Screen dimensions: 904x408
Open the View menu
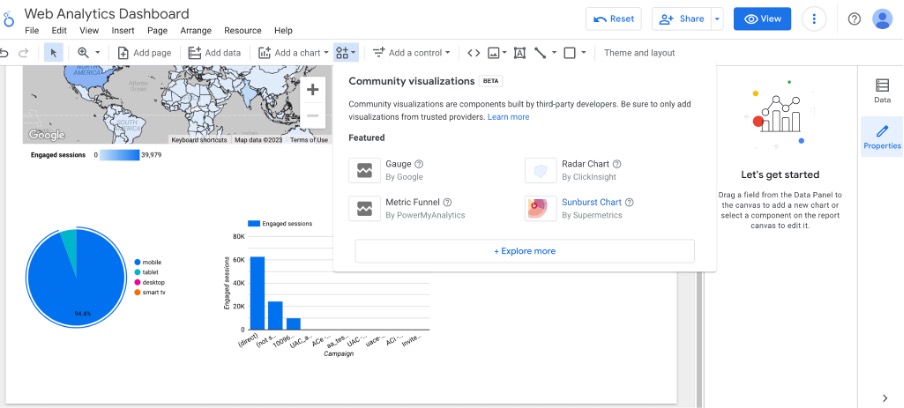coord(89,31)
